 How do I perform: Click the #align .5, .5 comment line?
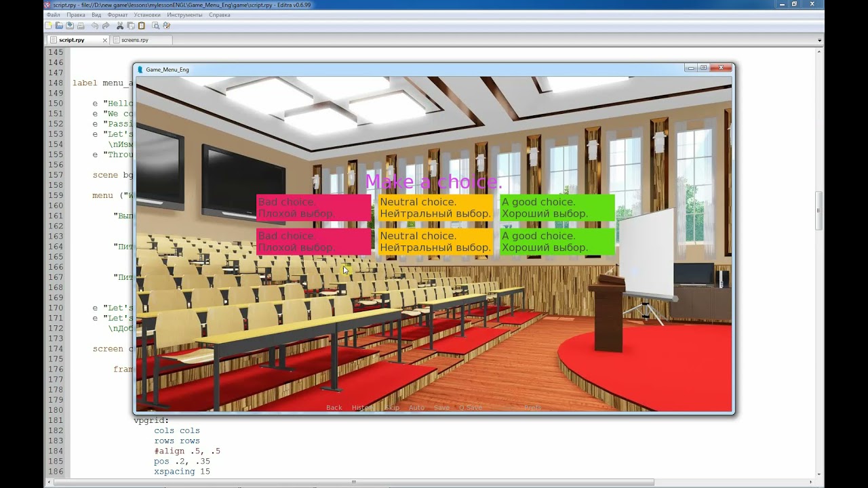click(x=187, y=451)
